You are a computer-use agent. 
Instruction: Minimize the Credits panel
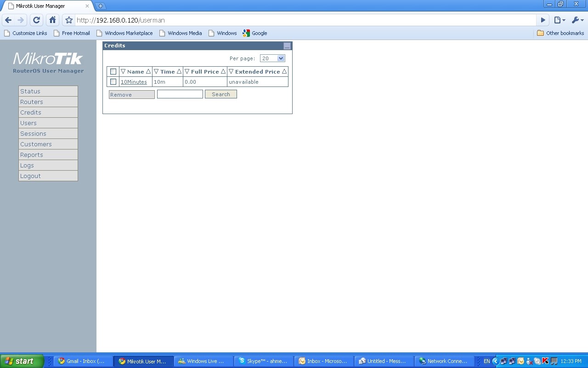287,46
